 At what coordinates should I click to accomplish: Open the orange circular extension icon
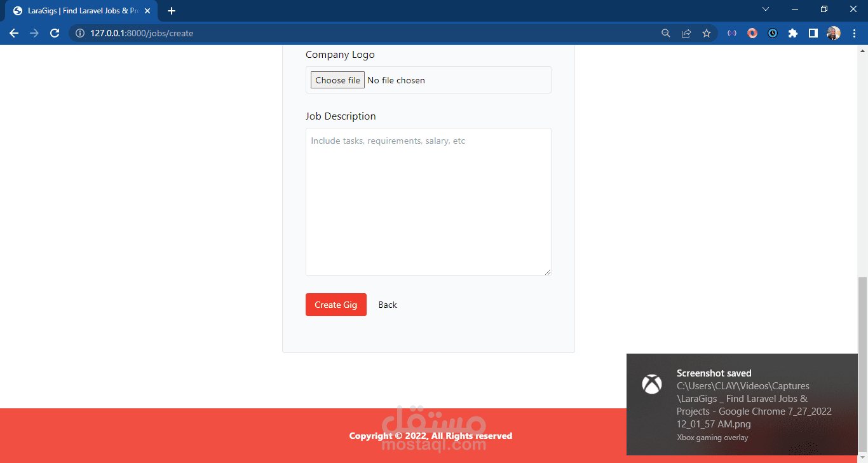[752, 33]
